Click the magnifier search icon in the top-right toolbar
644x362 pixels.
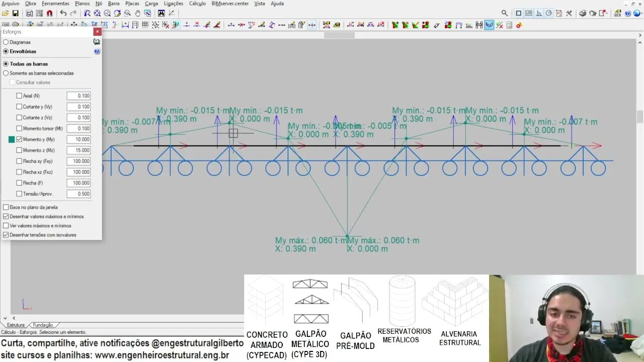[504, 13]
